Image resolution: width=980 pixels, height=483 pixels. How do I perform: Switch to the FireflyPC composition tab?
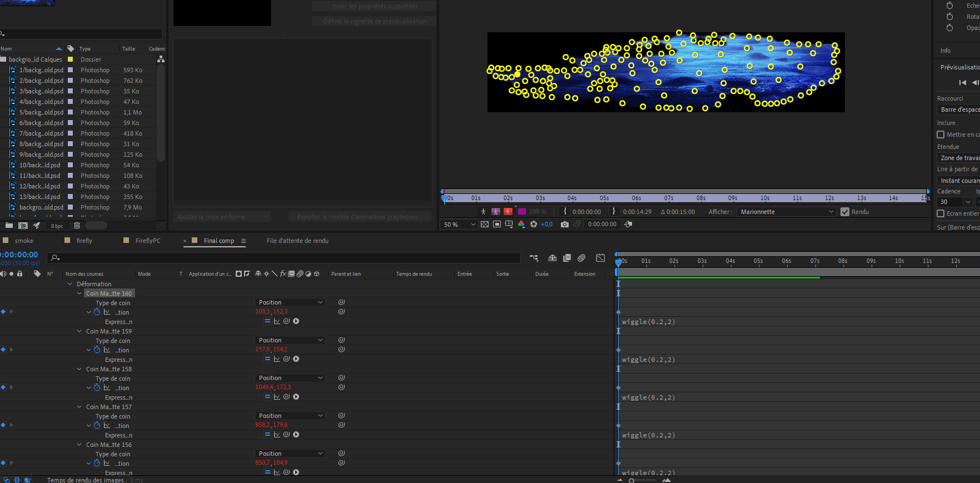coord(148,241)
